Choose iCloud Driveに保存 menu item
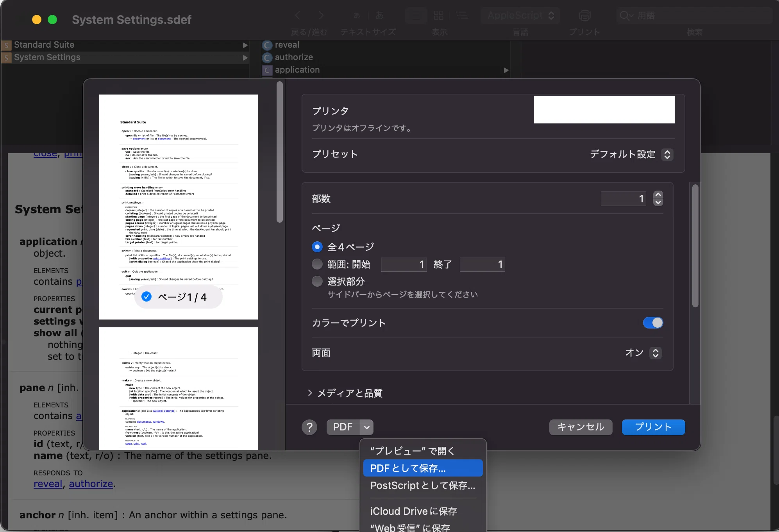 pyautogui.click(x=423, y=511)
